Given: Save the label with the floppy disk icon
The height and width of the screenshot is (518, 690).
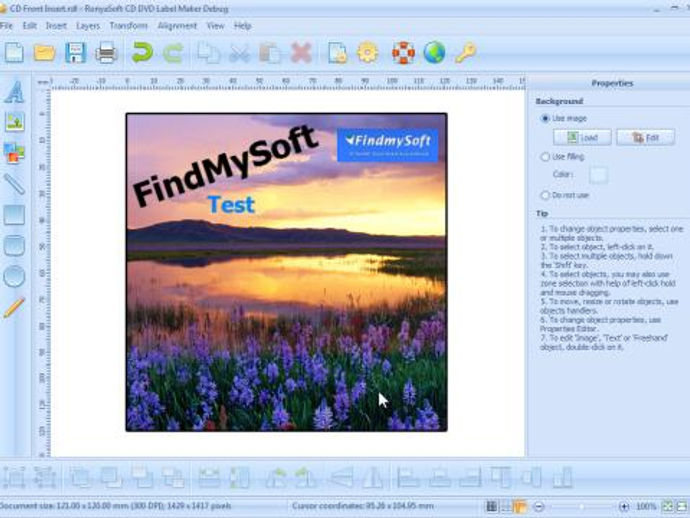Looking at the screenshot, I should [x=75, y=53].
